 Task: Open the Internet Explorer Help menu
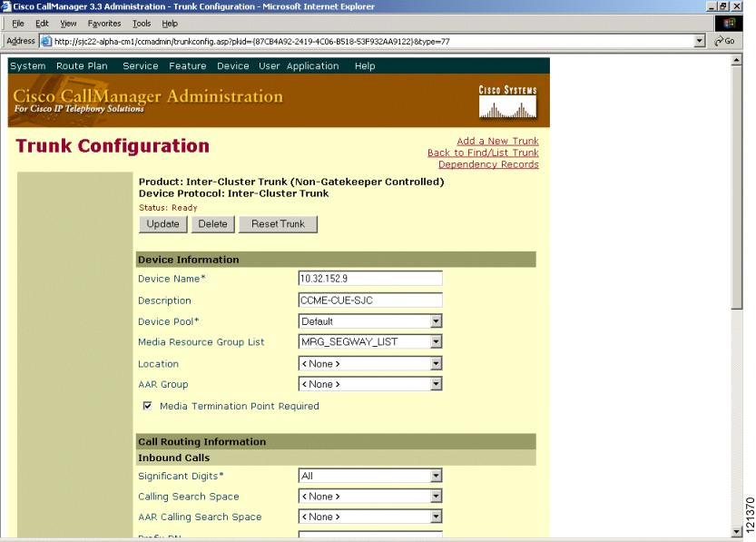coord(170,24)
